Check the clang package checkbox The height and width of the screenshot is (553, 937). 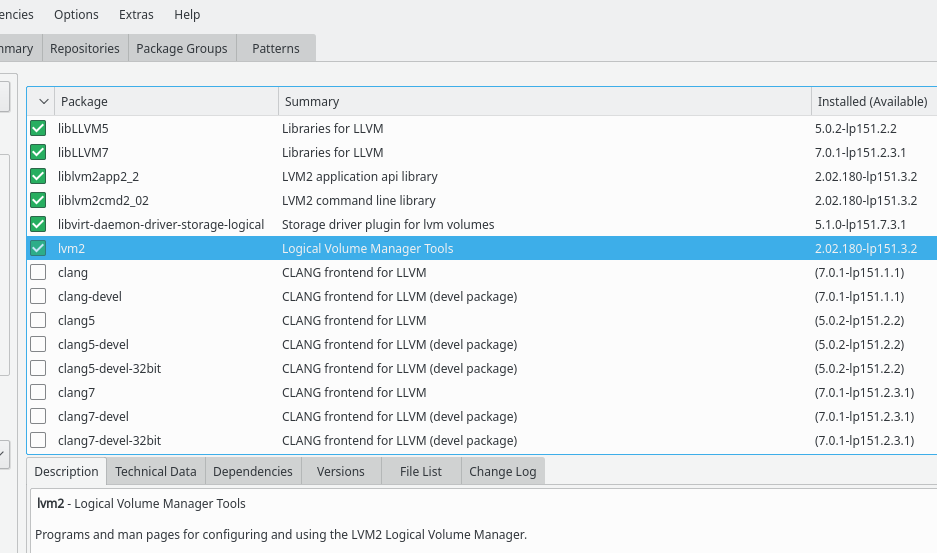click(38, 272)
